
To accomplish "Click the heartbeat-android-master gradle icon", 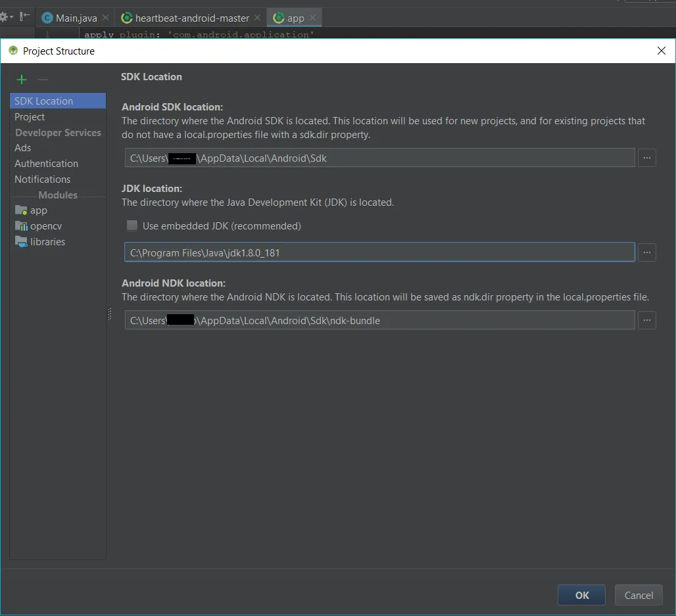I will point(127,18).
